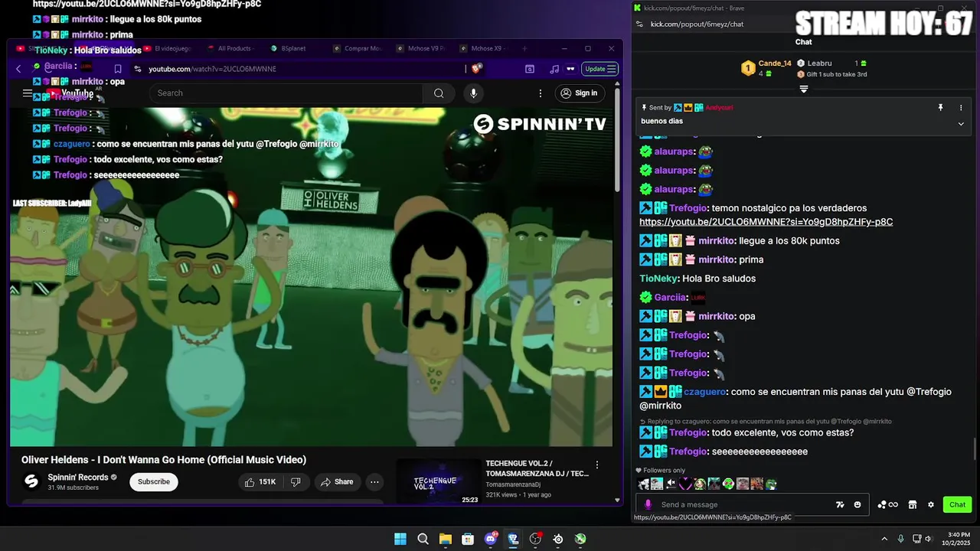Open Brave Shields lion icon in address bar
The height and width of the screenshot is (551, 980).
tap(476, 69)
